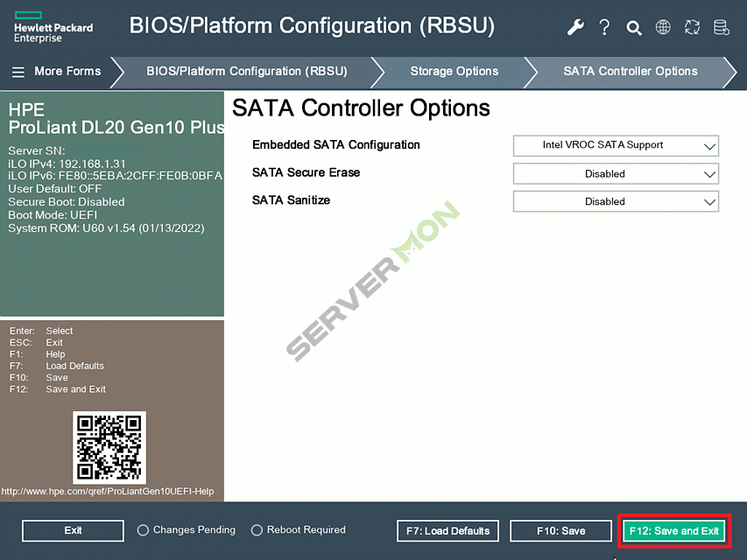
Task: Open the More Forms hamburger menu icon
Action: [18, 72]
